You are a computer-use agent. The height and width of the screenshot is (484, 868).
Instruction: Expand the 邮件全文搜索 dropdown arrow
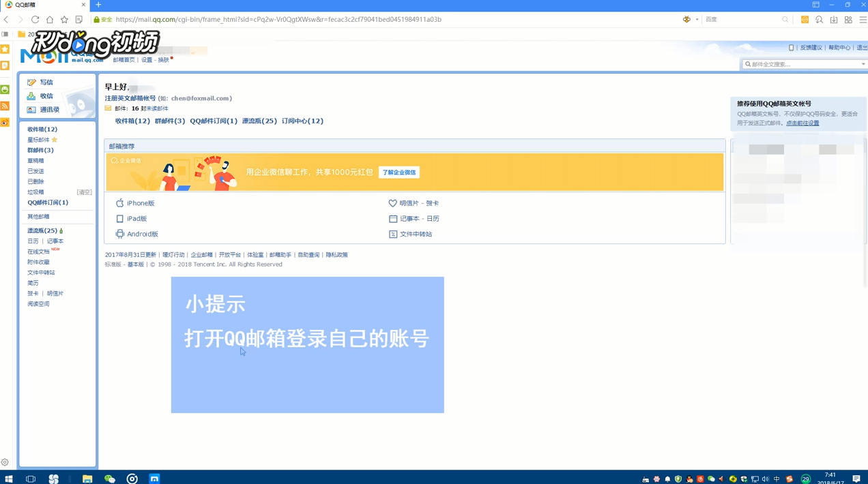coord(863,64)
